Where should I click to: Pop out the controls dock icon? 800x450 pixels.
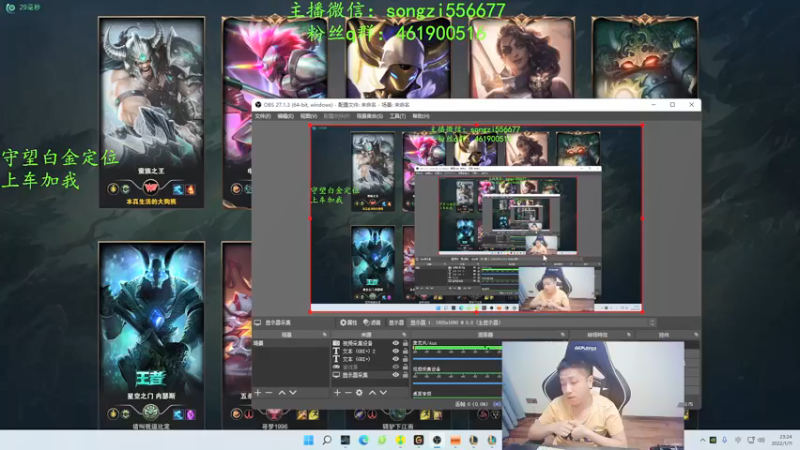point(696,335)
